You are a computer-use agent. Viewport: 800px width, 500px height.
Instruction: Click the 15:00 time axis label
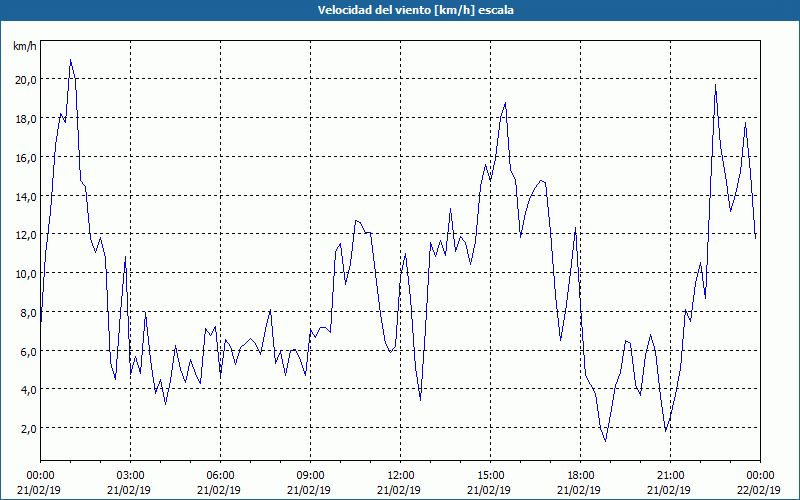coord(490,476)
